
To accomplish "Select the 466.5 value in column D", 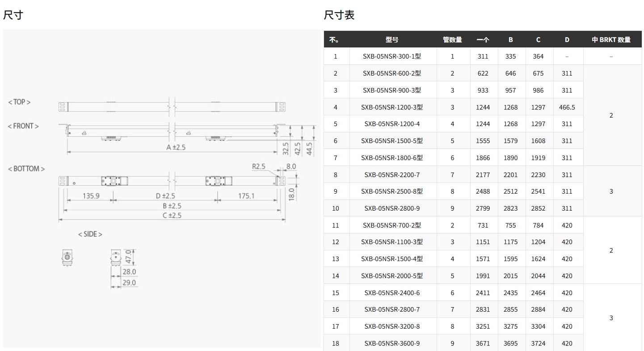I will pyautogui.click(x=567, y=107).
